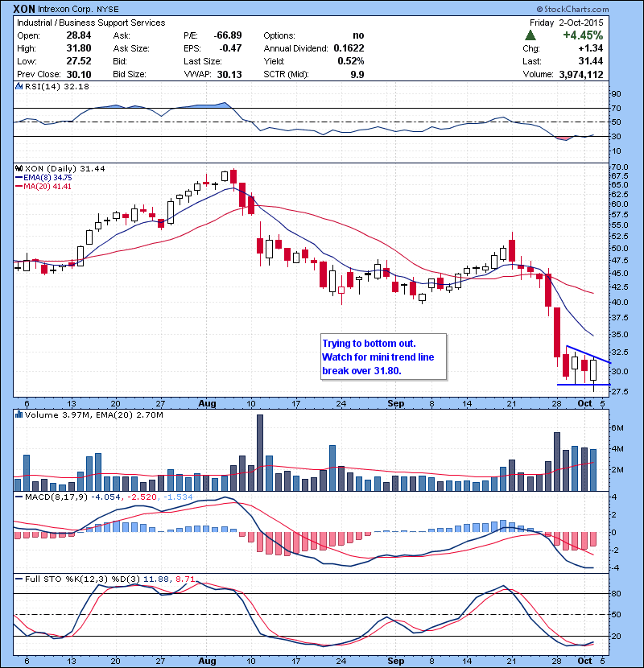Click the Volume value 3,974,112
Image resolution: width=644 pixels, height=668 pixels.
(x=581, y=74)
